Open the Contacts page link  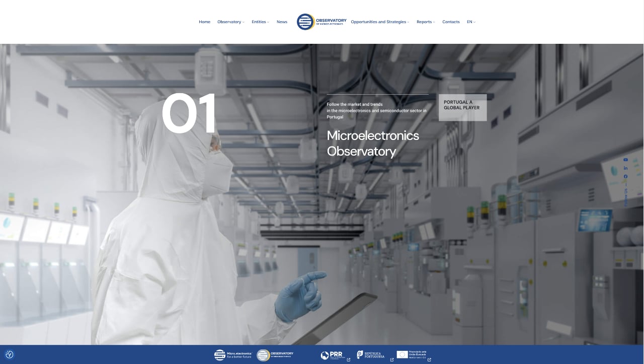451,22
